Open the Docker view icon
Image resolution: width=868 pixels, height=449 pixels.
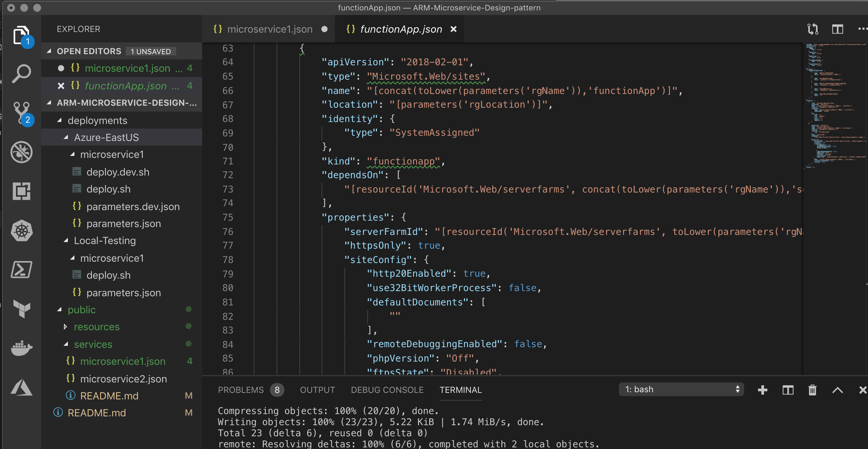[22, 348]
